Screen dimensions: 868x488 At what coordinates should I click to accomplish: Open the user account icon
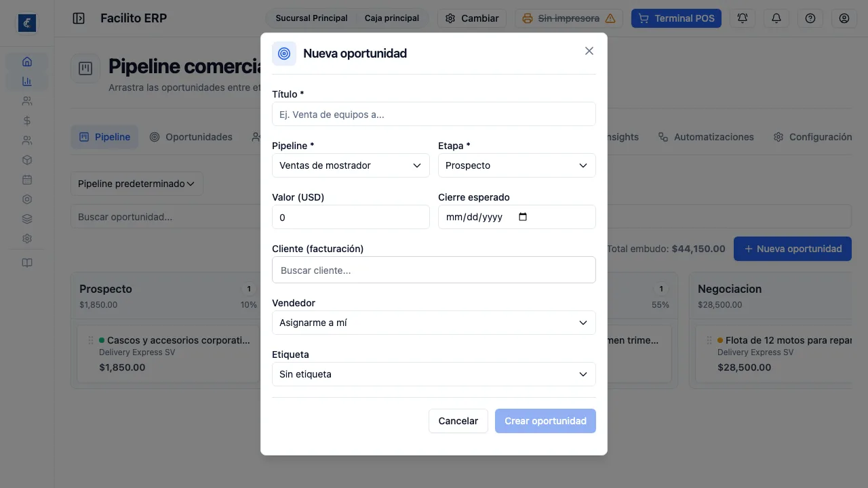(844, 18)
